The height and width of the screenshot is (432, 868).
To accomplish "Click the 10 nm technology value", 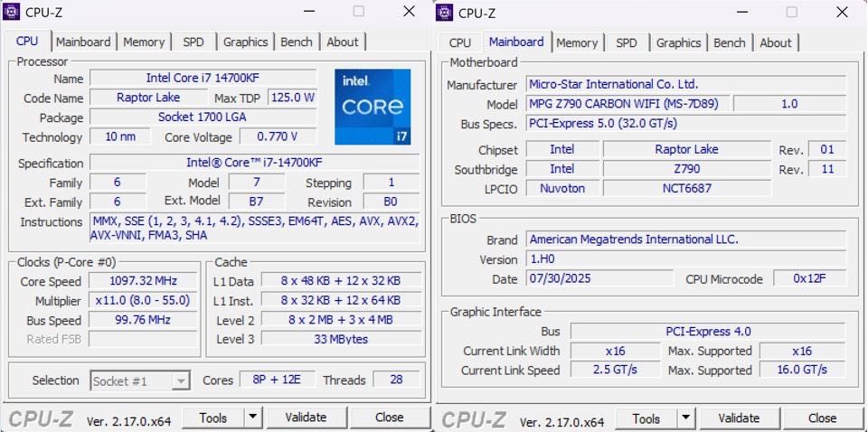I will (x=120, y=136).
